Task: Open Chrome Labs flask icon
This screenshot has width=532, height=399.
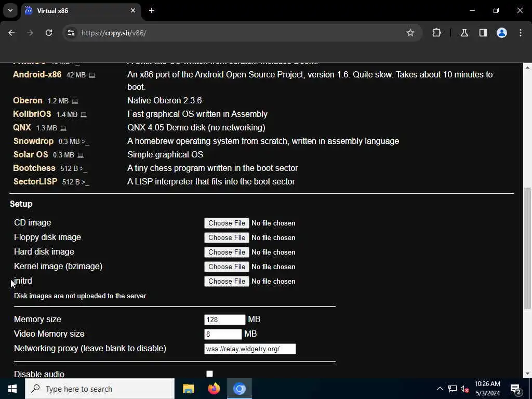Action: 464,33
